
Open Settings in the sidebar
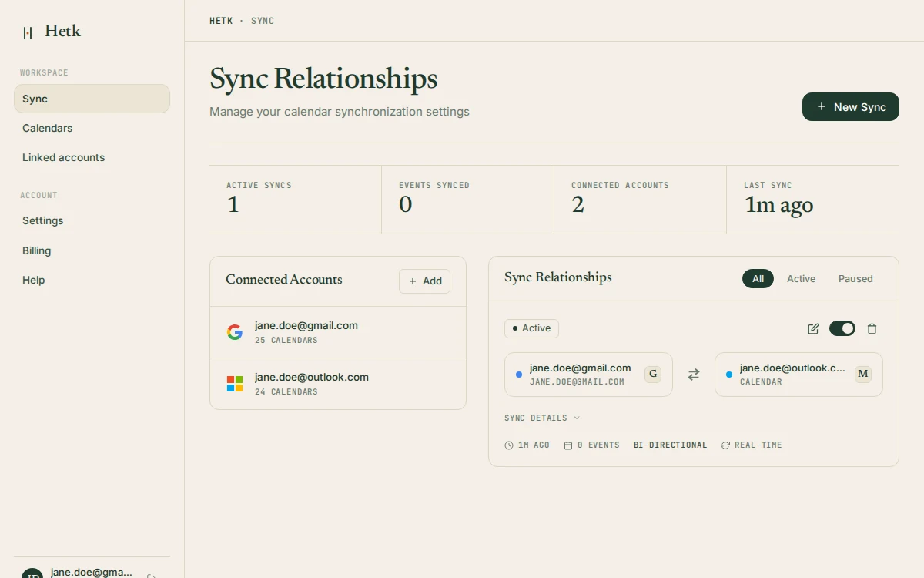pos(92,220)
